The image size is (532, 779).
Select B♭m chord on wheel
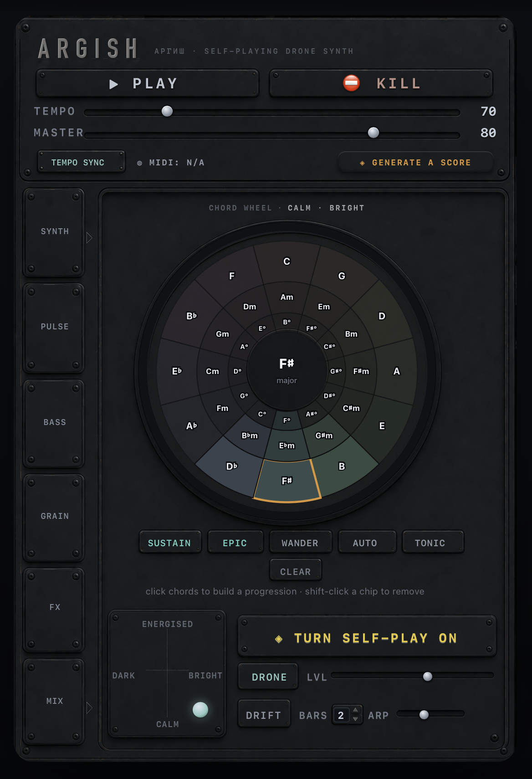[250, 436]
